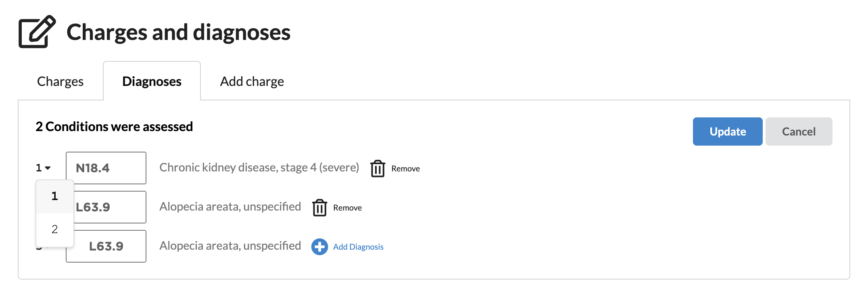Toggle the order dropdown for N18.4
The height and width of the screenshot is (288, 868).
[43, 168]
